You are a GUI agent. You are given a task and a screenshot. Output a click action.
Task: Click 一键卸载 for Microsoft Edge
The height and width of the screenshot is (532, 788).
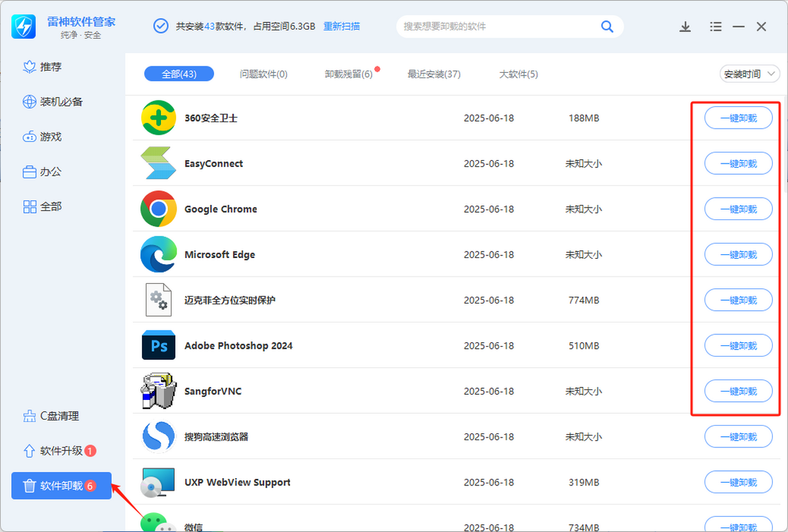point(739,254)
